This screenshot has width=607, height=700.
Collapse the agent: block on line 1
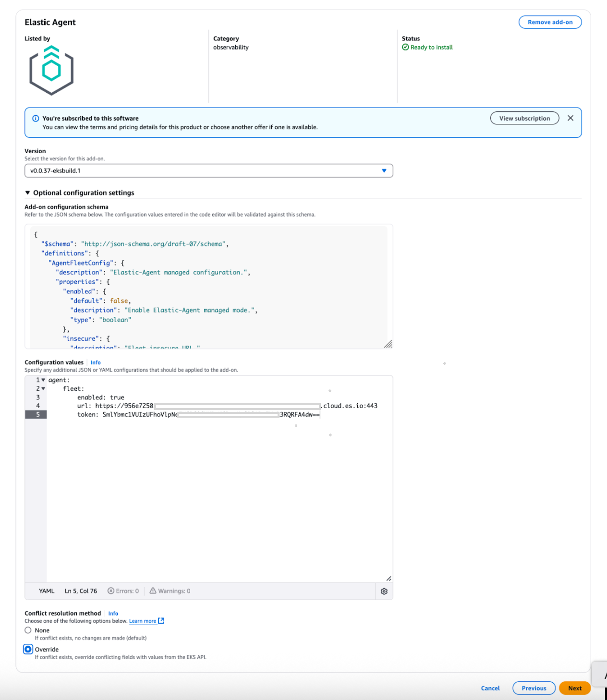point(43,380)
